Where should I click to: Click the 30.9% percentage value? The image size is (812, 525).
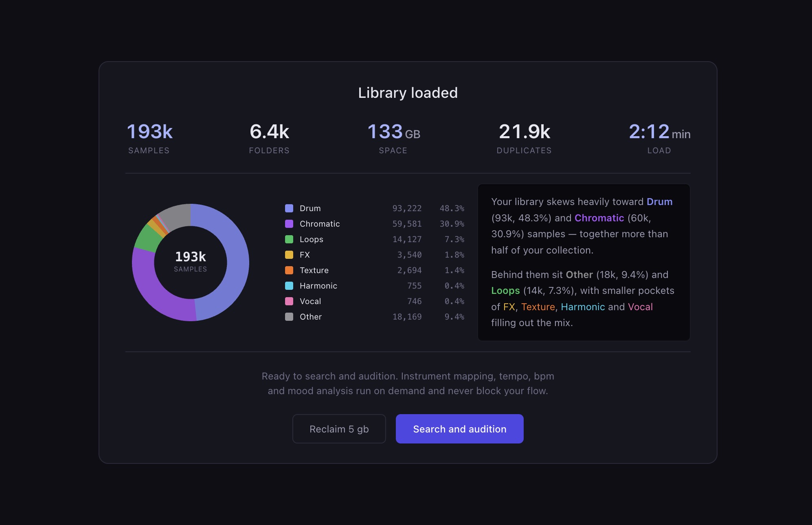click(452, 224)
